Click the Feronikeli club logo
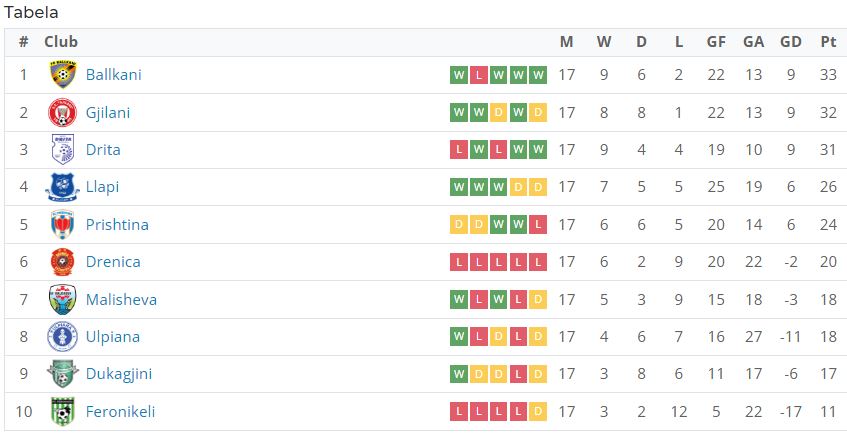 (x=63, y=411)
